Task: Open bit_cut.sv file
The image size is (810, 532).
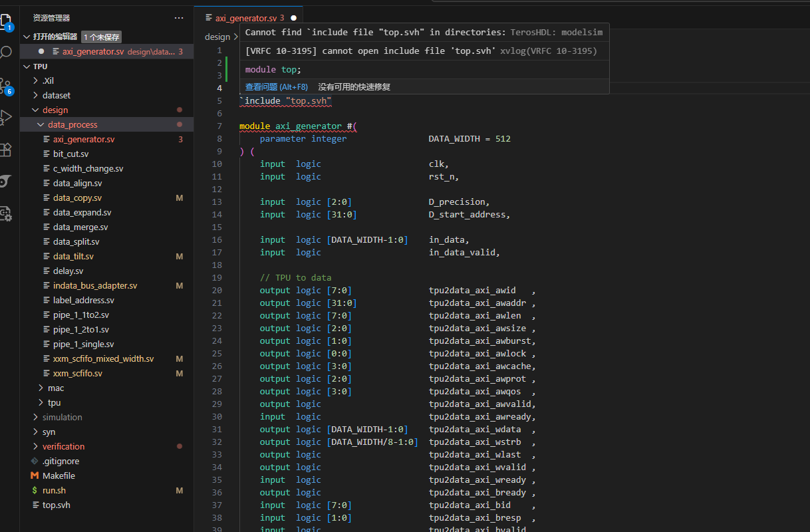Action: click(x=70, y=154)
